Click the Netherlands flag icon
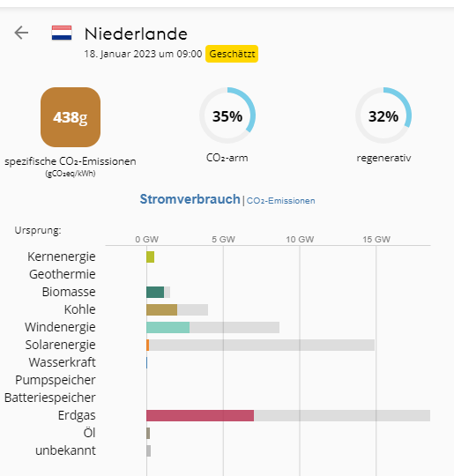 pyautogui.click(x=62, y=33)
